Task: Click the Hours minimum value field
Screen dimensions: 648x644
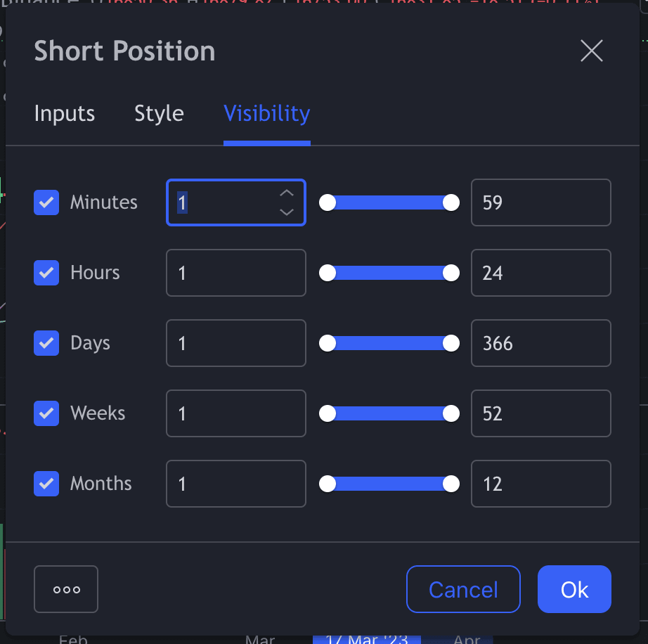Action: (x=235, y=273)
